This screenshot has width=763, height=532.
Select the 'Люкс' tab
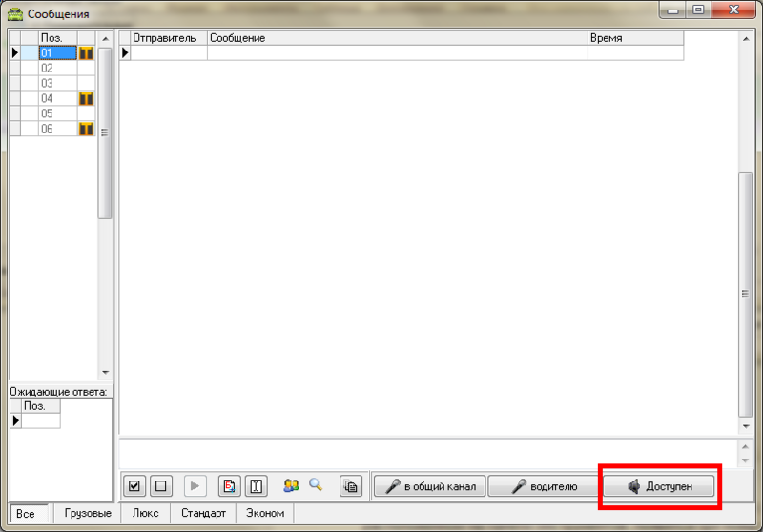(x=146, y=513)
